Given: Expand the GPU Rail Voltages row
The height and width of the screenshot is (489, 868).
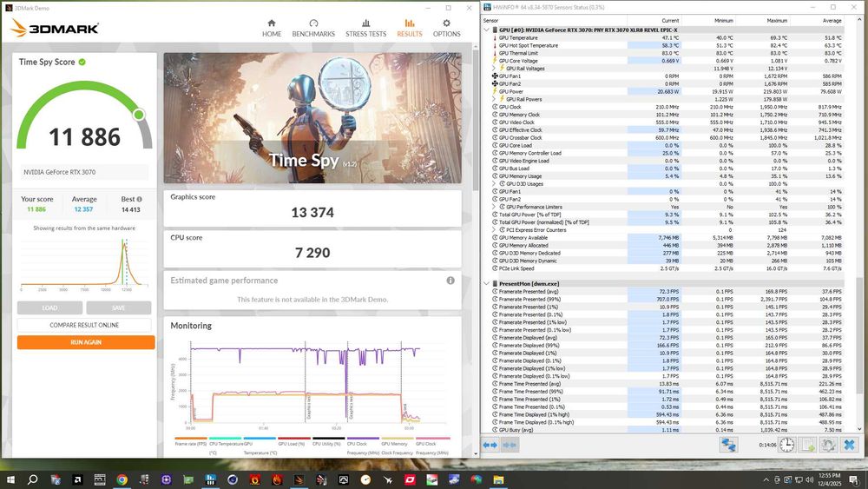Looking at the screenshot, I should [x=494, y=68].
